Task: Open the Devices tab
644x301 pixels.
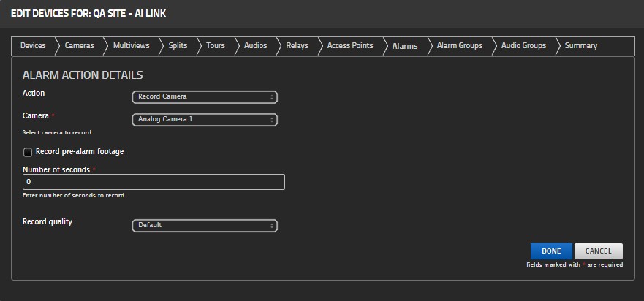Action: point(33,46)
